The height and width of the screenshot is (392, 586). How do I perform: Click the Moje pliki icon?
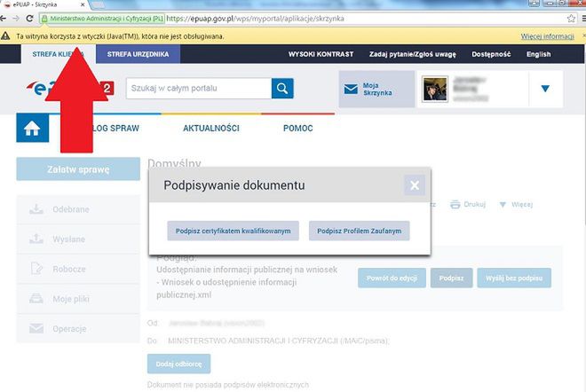[x=36, y=299]
